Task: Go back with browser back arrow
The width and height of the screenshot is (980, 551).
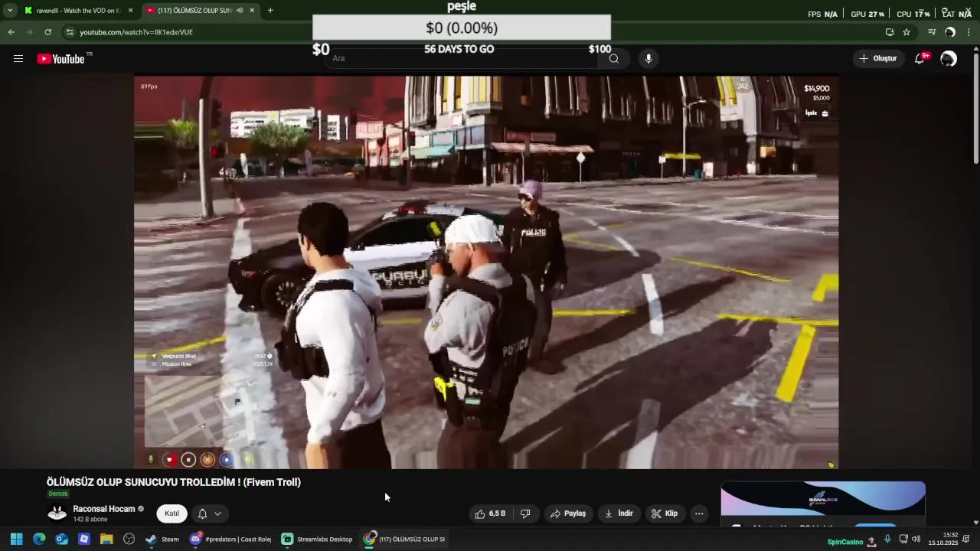Action: (11, 32)
